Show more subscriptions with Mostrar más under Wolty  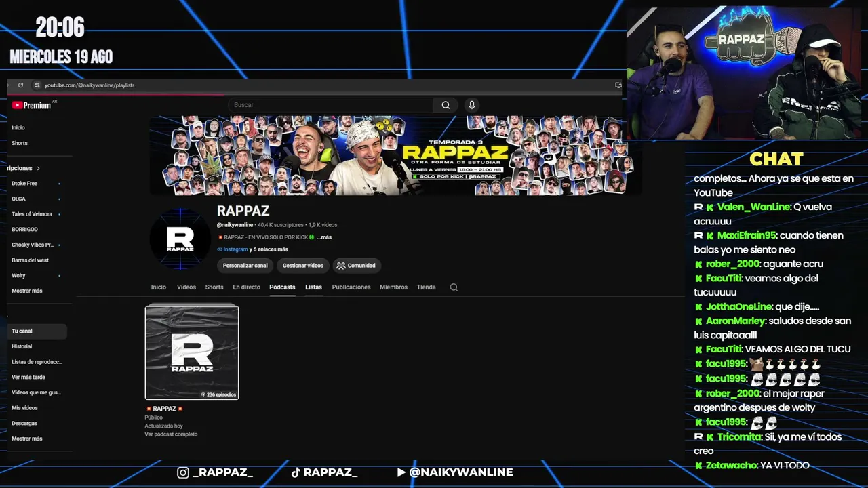[27, 291]
